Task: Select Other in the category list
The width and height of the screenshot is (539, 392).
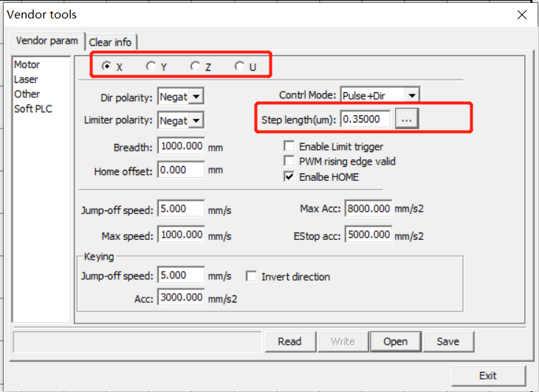Action: tap(27, 94)
